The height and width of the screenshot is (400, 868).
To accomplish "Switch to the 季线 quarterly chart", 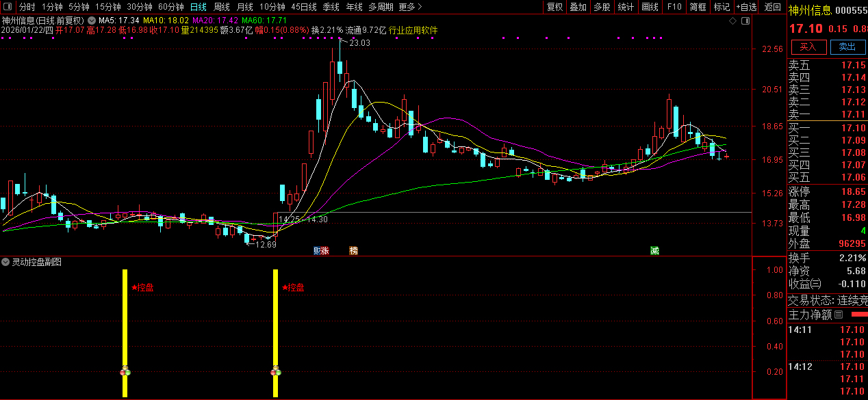I will tap(331, 7).
